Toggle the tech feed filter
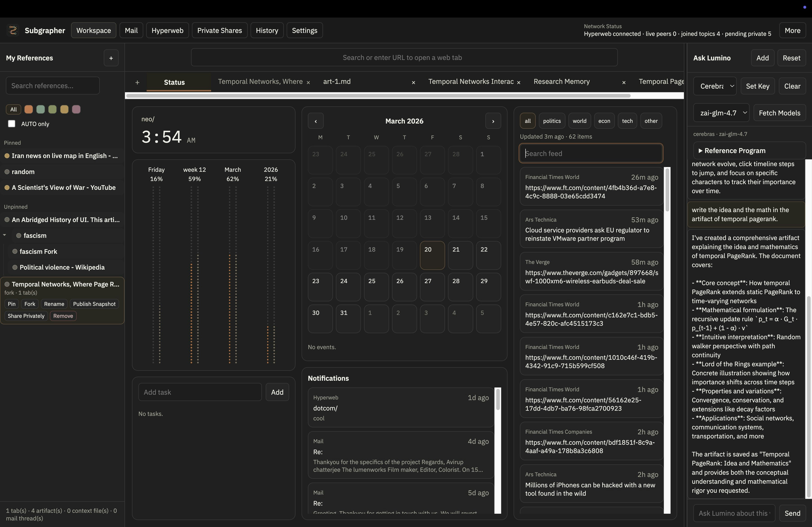Screen dimensions: 812x527 tap(627, 121)
